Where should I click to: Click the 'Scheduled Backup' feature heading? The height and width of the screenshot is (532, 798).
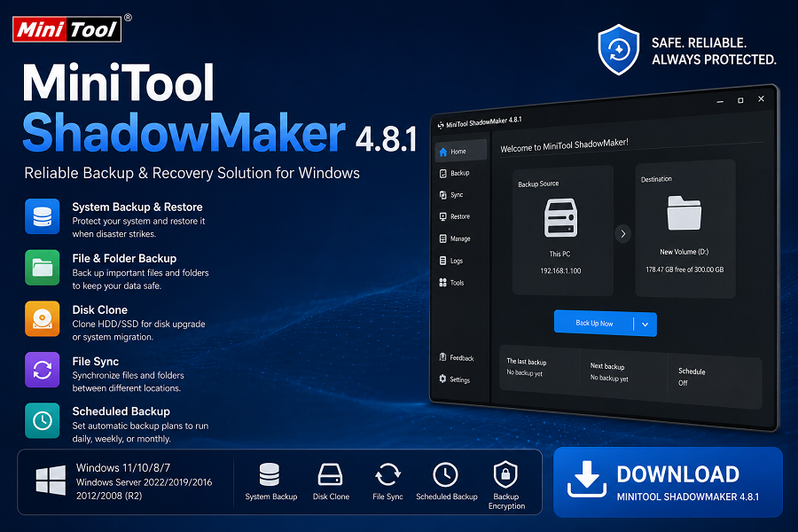click(121, 411)
